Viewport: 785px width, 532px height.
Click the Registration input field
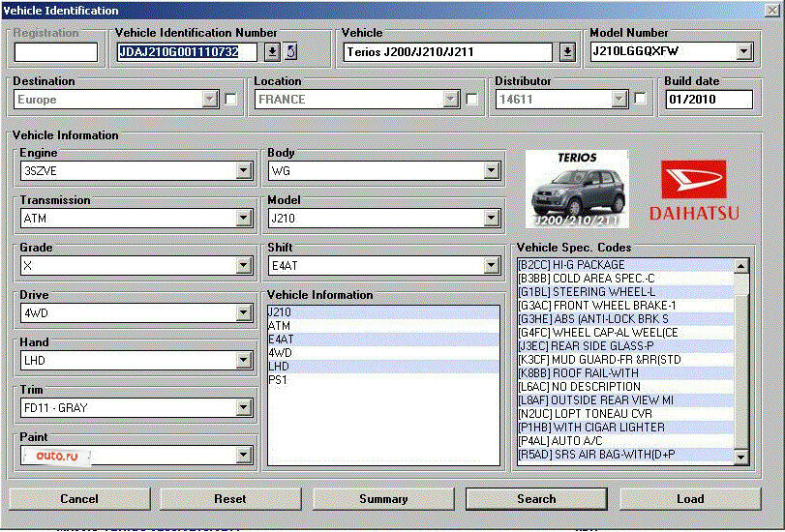point(56,52)
